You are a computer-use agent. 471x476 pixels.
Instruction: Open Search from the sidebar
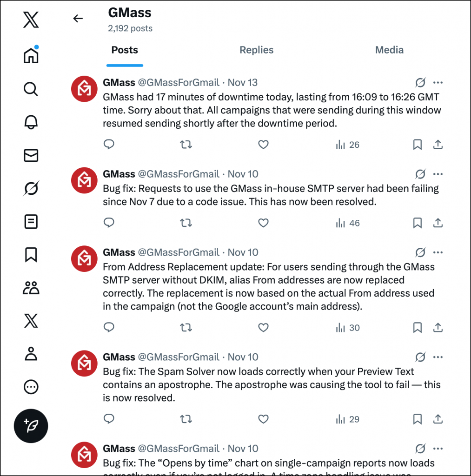click(31, 89)
